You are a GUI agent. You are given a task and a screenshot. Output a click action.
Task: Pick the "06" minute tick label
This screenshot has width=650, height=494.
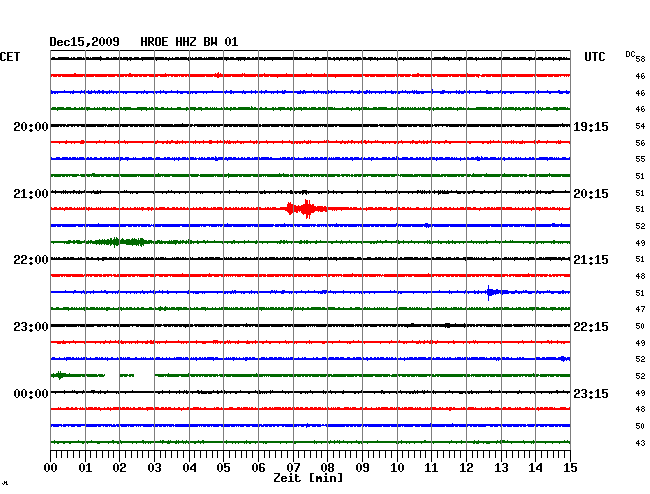[x=258, y=467]
